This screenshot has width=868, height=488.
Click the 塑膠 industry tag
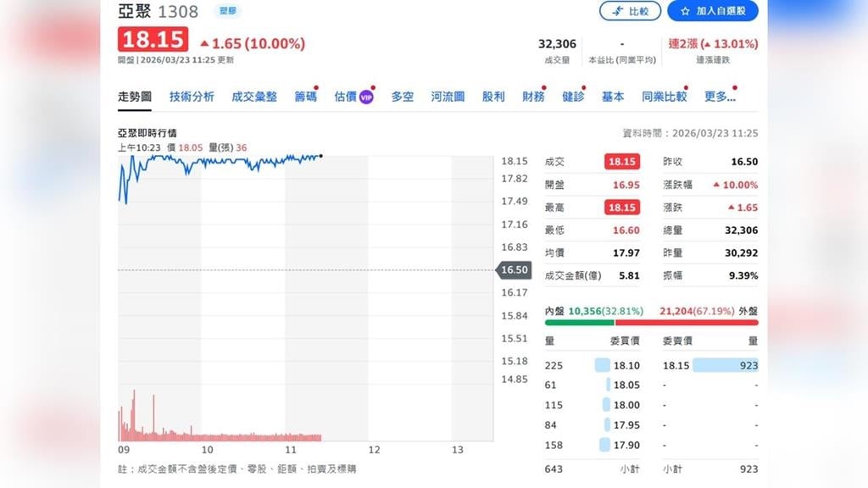click(x=227, y=11)
